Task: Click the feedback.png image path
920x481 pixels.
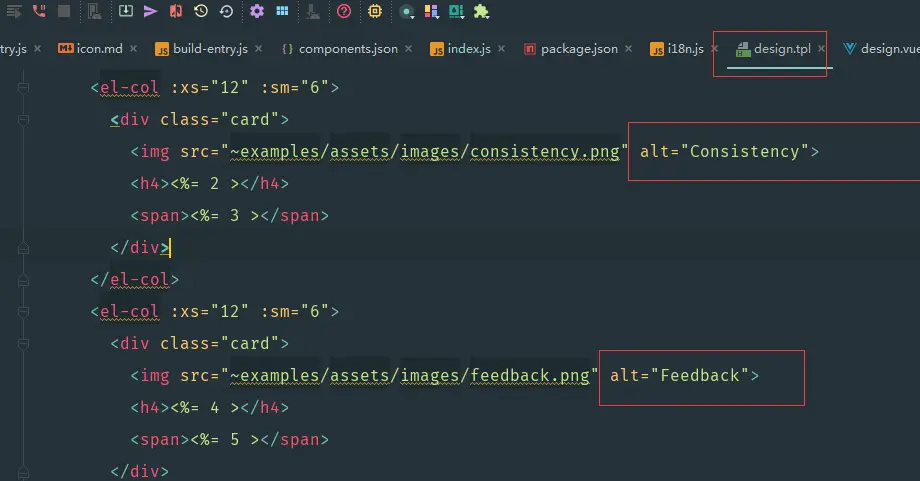Action: 410,375
